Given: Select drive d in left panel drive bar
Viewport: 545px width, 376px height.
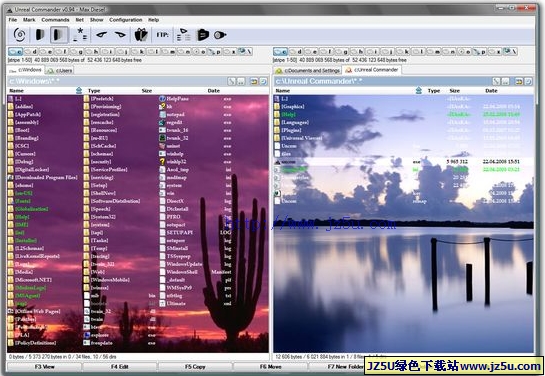Looking at the screenshot, I should (x=31, y=52).
